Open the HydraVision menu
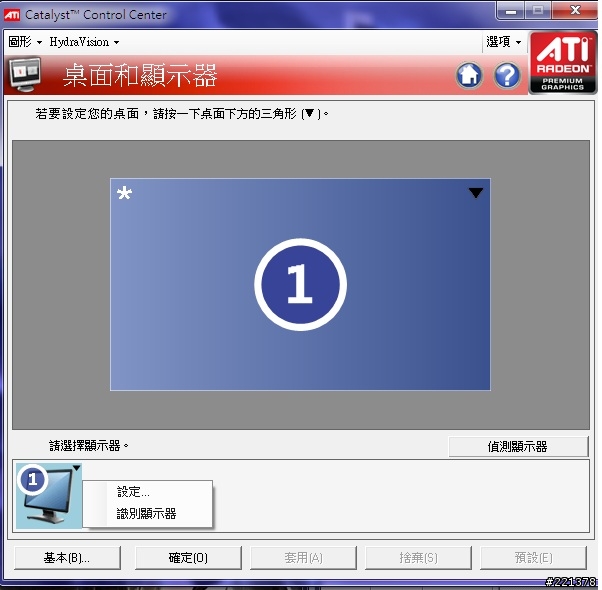The image size is (602, 590). (x=84, y=41)
